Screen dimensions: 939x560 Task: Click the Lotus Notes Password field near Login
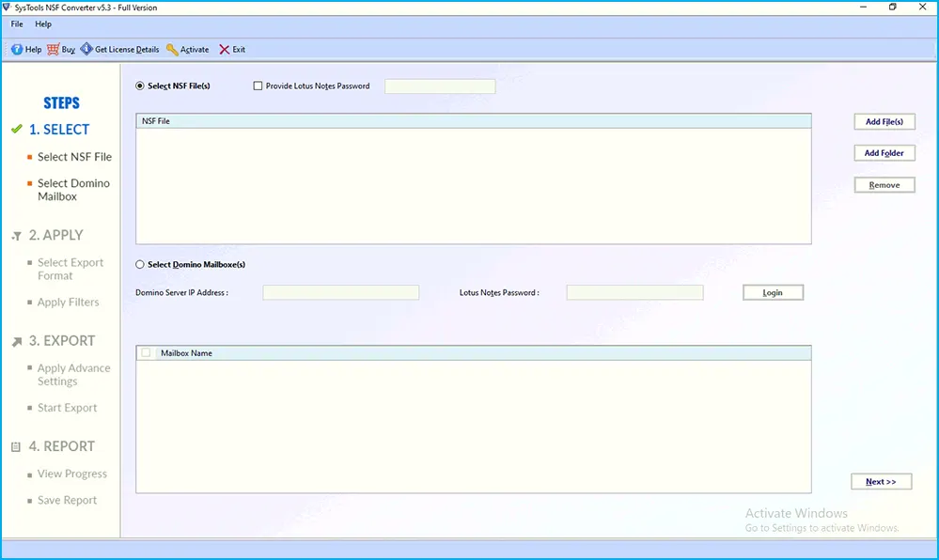(x=634, y=292)
